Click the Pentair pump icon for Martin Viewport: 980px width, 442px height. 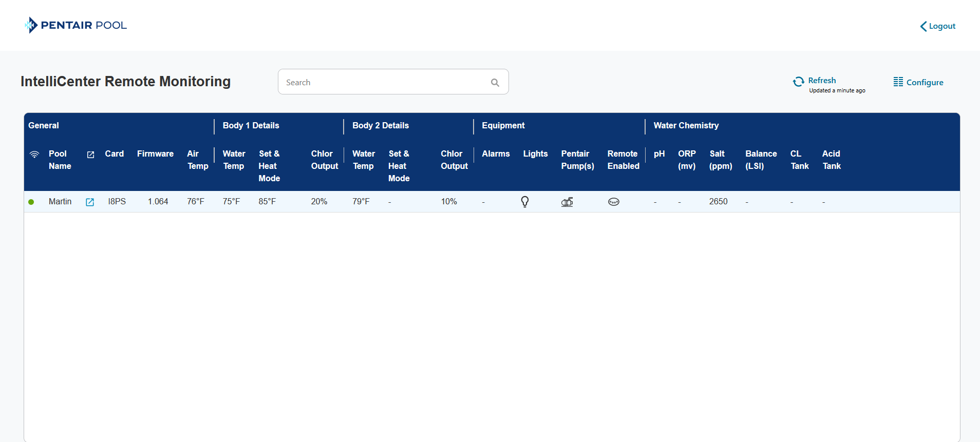coord(567,202)
